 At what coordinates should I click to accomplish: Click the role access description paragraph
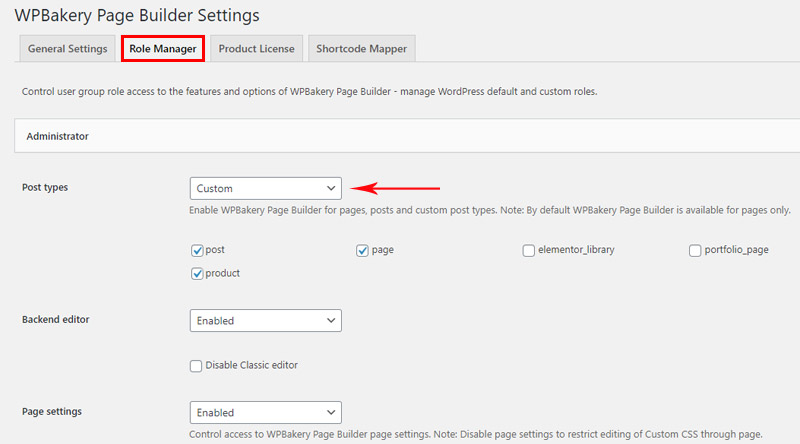(x=309, y=92)
